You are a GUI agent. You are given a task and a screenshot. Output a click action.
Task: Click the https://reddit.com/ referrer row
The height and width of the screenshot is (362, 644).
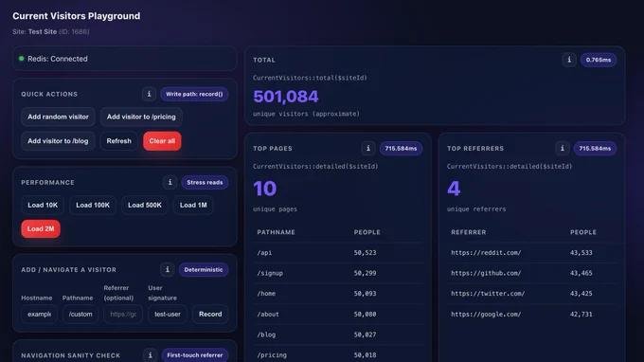click(532, 253)
